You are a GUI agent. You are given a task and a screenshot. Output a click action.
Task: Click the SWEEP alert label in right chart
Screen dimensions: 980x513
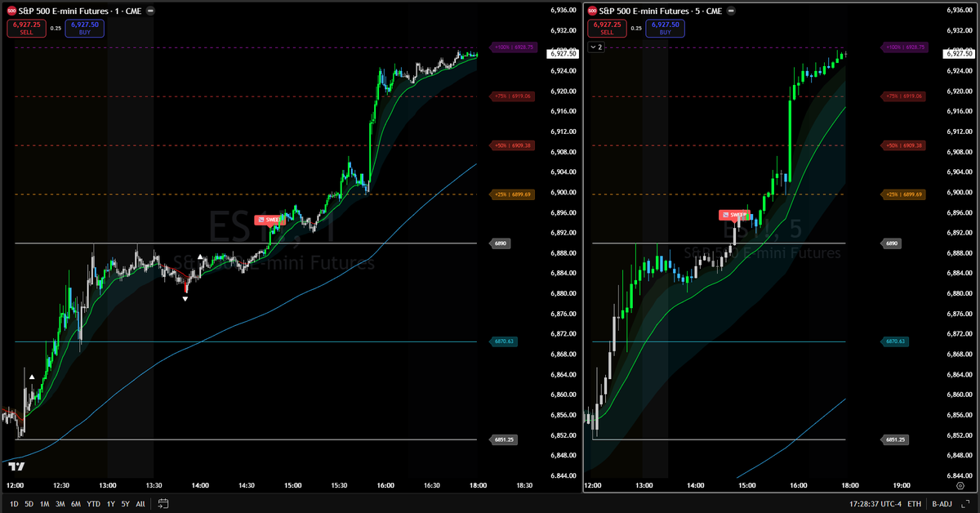coord(734,215)
